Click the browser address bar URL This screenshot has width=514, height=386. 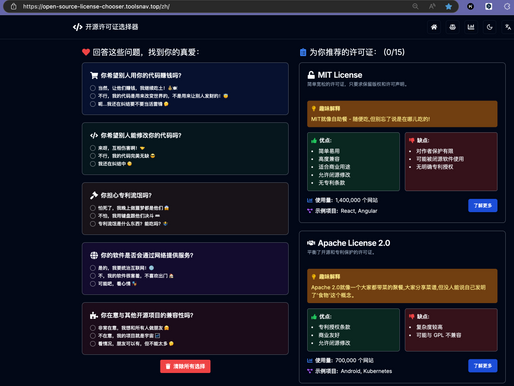coord(96,6)
